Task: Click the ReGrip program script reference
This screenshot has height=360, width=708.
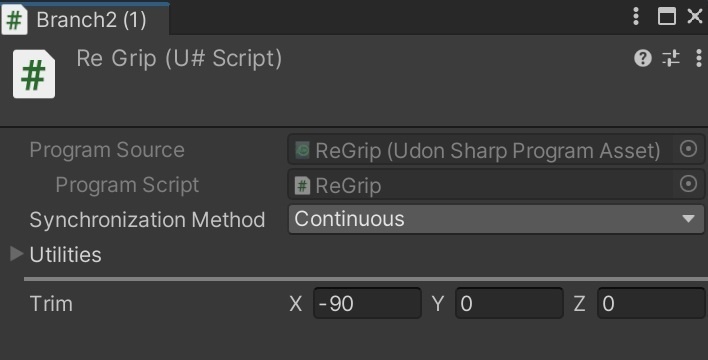Action: (480, 185)
